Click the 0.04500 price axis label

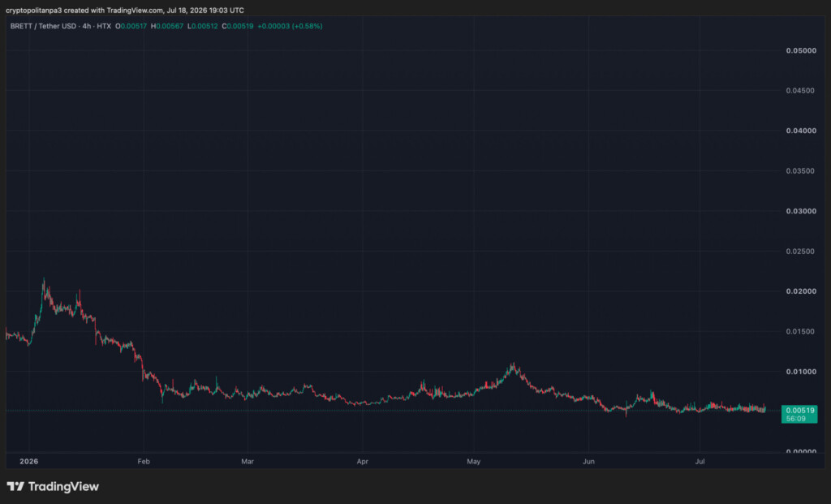point(801,91)
